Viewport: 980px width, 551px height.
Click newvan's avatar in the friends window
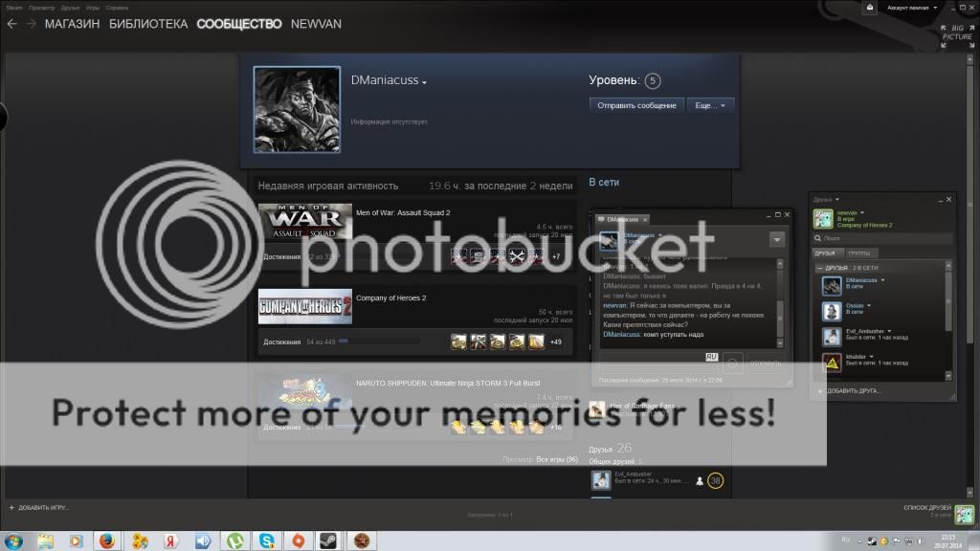(x=823, y=219)
